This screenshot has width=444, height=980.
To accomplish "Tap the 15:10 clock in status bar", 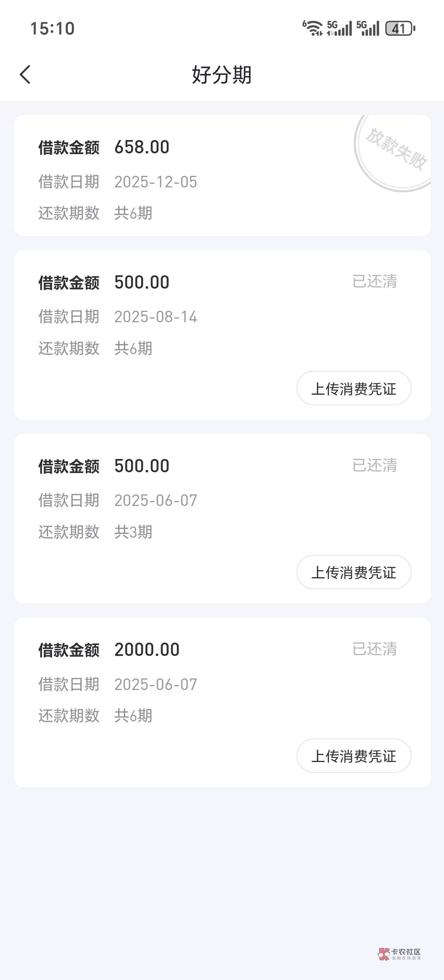I will 52,28.
